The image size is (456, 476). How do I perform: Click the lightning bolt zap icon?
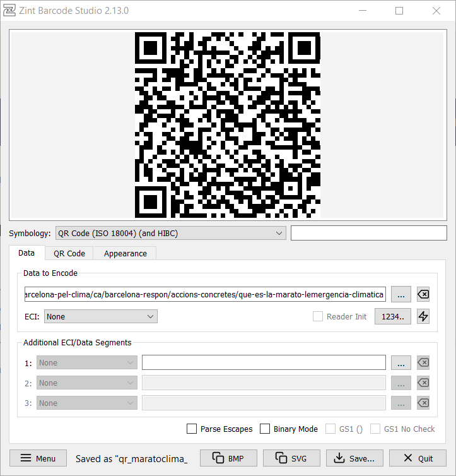[423, 316]
